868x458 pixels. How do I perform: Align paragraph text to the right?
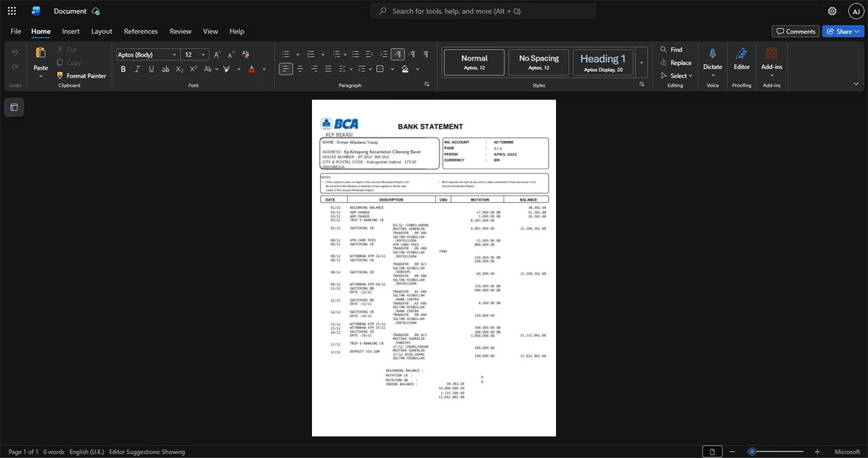pyautogui.click(x=314, y=69)
